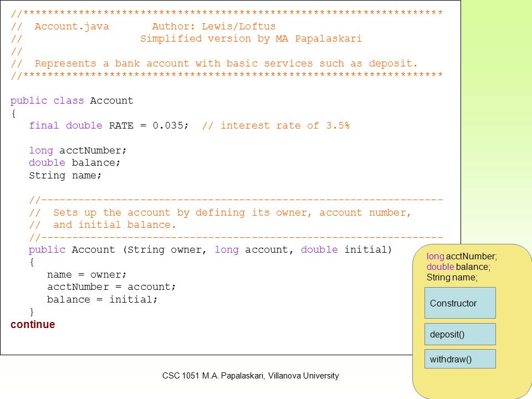The height and width of the screenshot is (399, 532).
Task: Click the double balance field declaration in code
Action: click(x=75, y=163)
